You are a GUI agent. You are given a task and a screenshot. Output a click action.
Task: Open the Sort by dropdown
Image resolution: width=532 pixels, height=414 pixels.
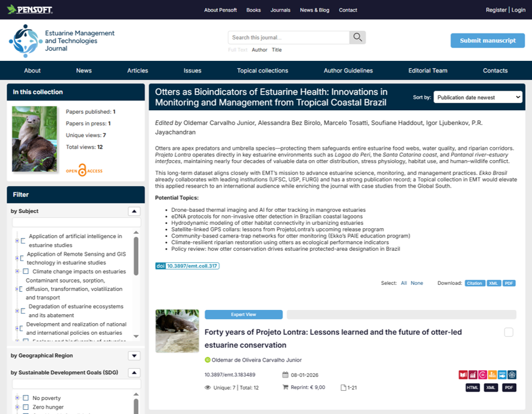[478, 97]
